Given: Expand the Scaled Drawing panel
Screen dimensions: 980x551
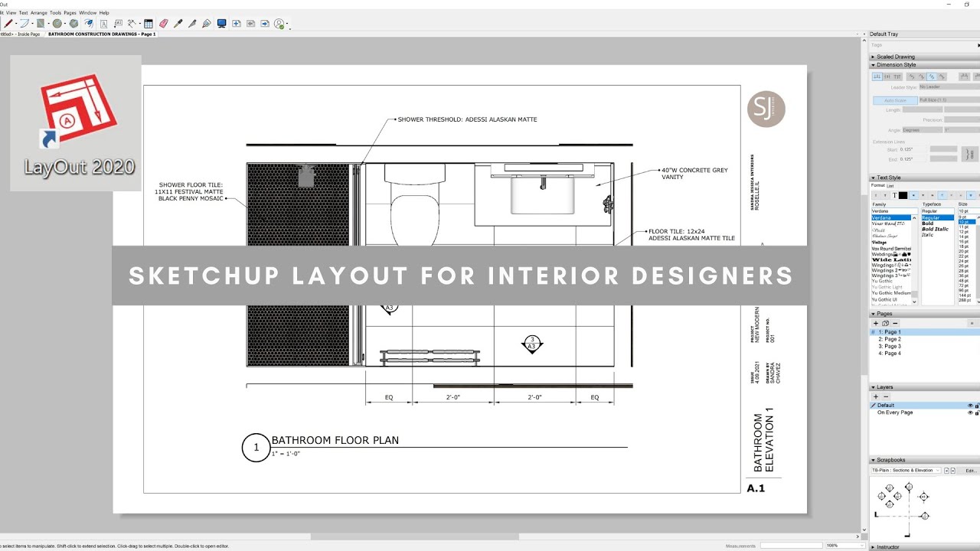Looking at the screenshot, I should (874, 57).
